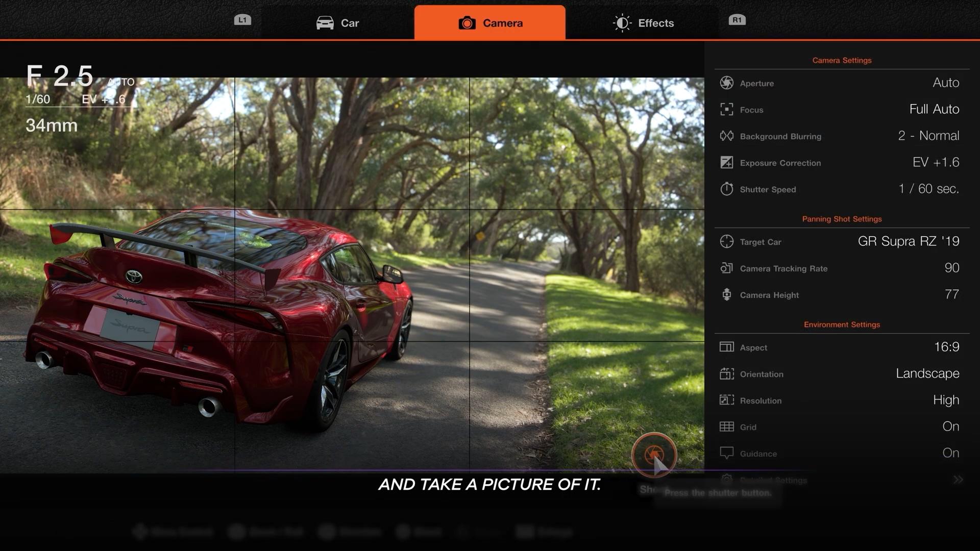
Task: Switch to the Car tab
Action: 337,23
